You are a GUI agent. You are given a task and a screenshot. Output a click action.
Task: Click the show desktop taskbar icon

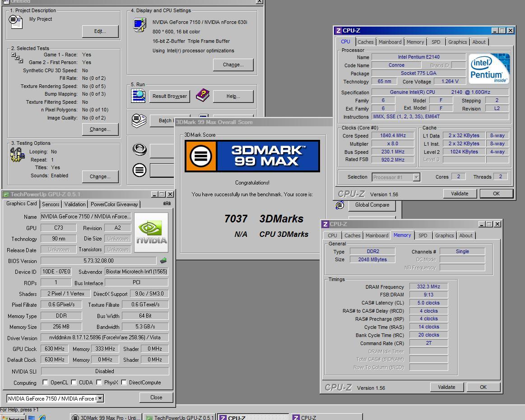[x=32, y=418]
